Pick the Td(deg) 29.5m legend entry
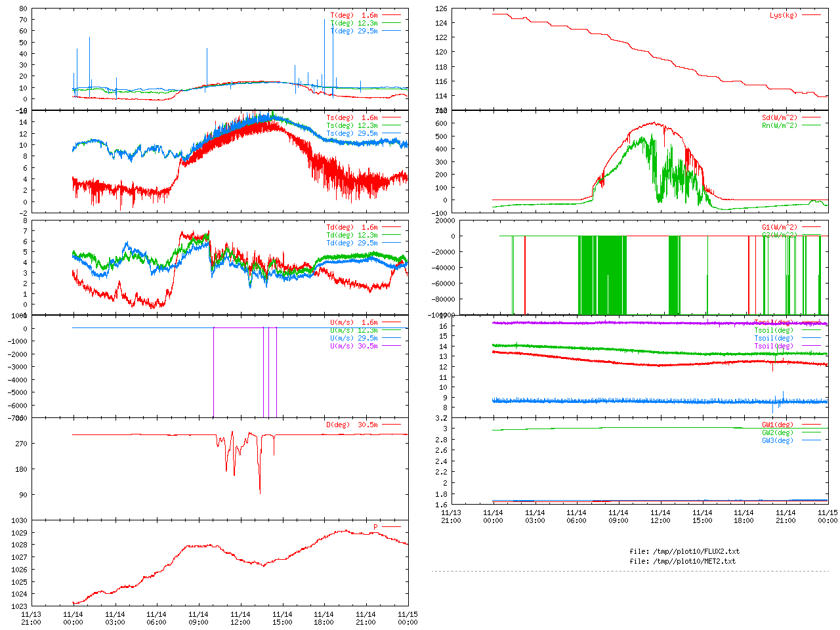 pyautogui.click(x=352, y=243)
